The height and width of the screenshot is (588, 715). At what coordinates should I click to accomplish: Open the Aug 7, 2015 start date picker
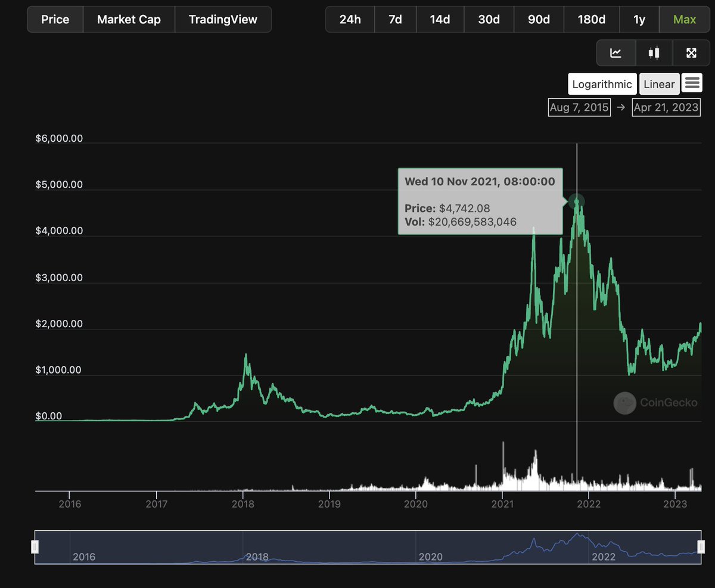tap(579, 107)
